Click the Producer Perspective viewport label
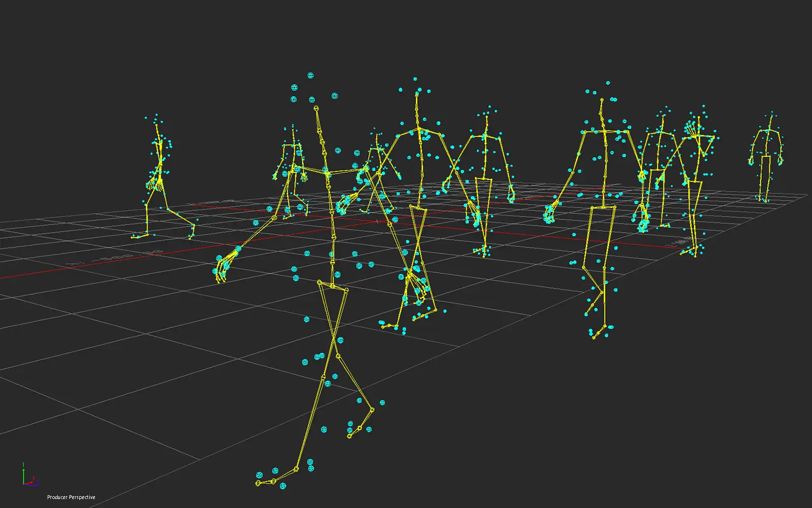Viewport: 812px width, 508px height. pos(71,497)
